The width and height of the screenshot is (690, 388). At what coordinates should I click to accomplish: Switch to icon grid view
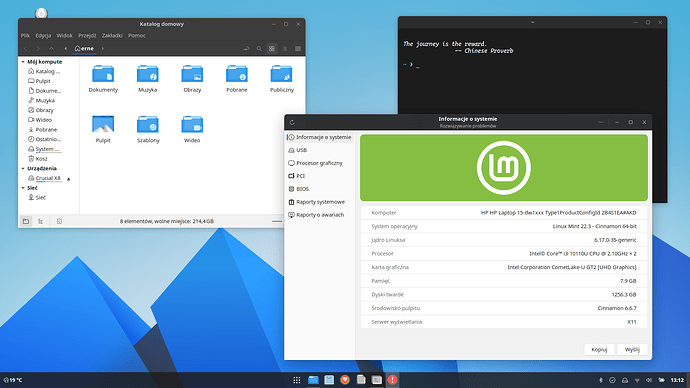pos(272,49)
